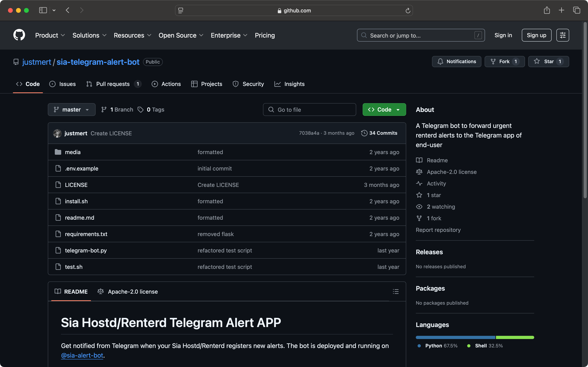Open the requirements.txt file
Viewport: 588px width, 367px height.
[x=86, y=234]
